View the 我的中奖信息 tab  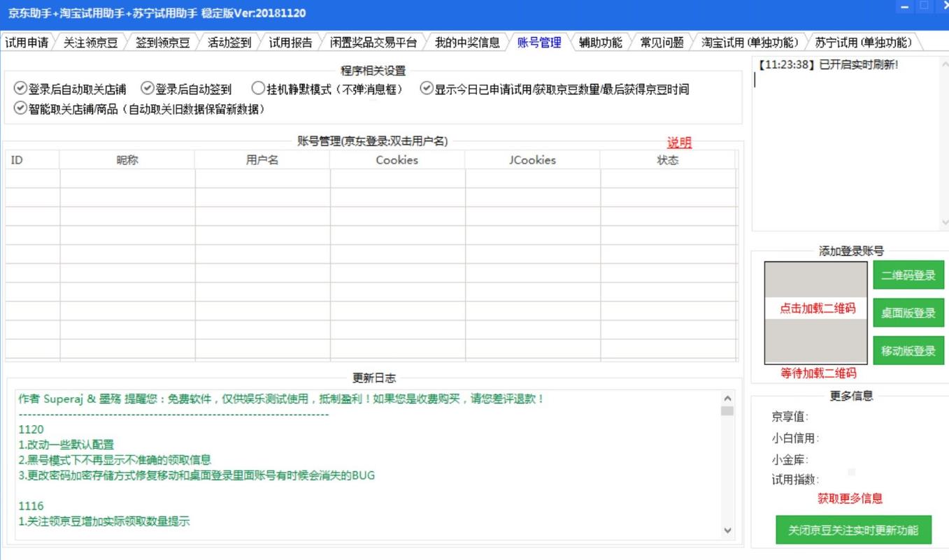[x=467, y=43]
